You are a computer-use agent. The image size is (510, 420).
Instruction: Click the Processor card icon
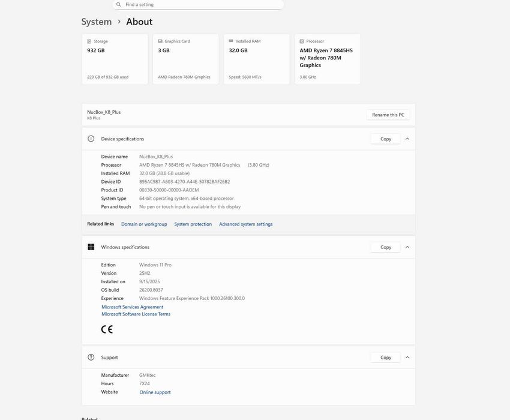coord(302,41)
